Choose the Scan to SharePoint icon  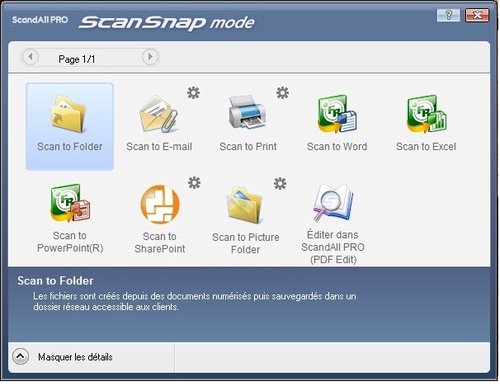tap(160, 204)
